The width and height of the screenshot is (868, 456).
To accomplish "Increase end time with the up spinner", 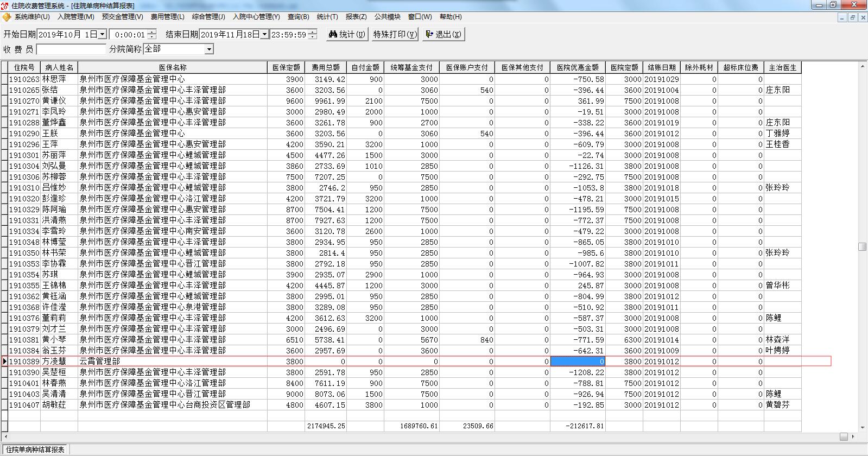I will coord(312,32).
